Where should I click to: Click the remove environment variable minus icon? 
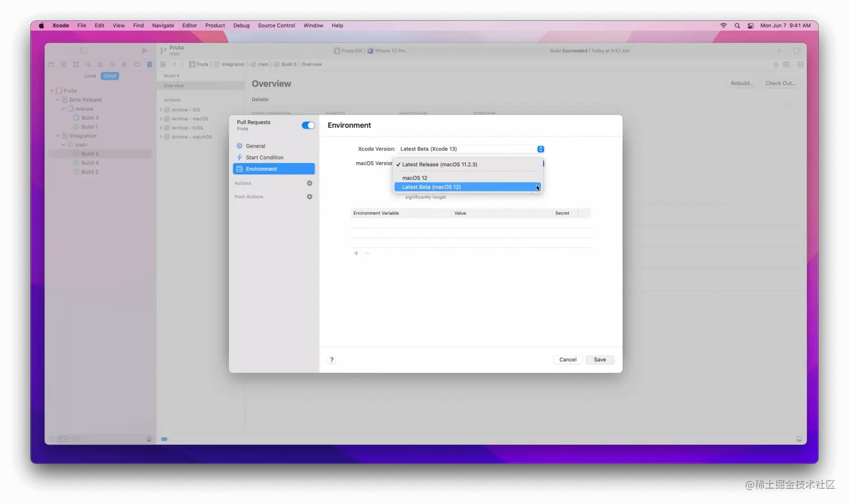[367, 253]
